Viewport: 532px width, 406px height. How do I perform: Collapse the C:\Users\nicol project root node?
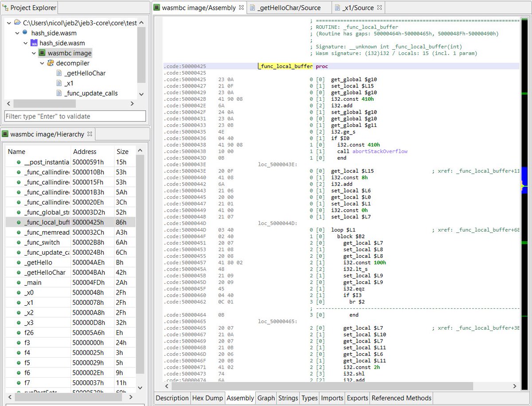pos(9,23)
